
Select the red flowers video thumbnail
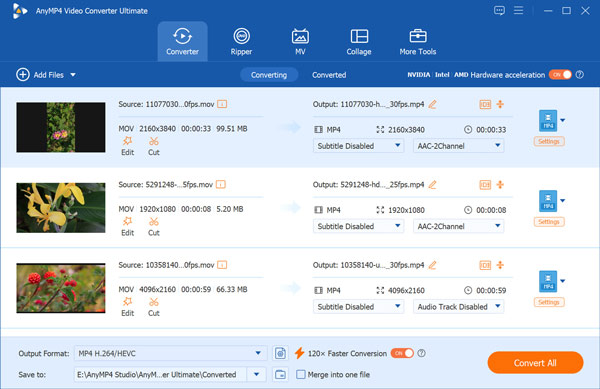(x=61, y=288)
